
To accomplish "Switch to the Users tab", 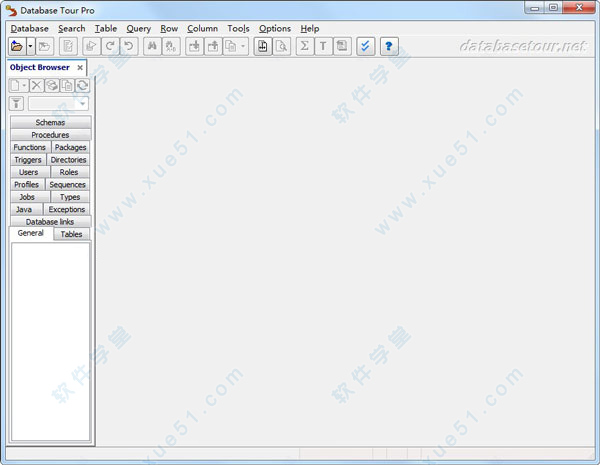I will (x=29, y=172).
